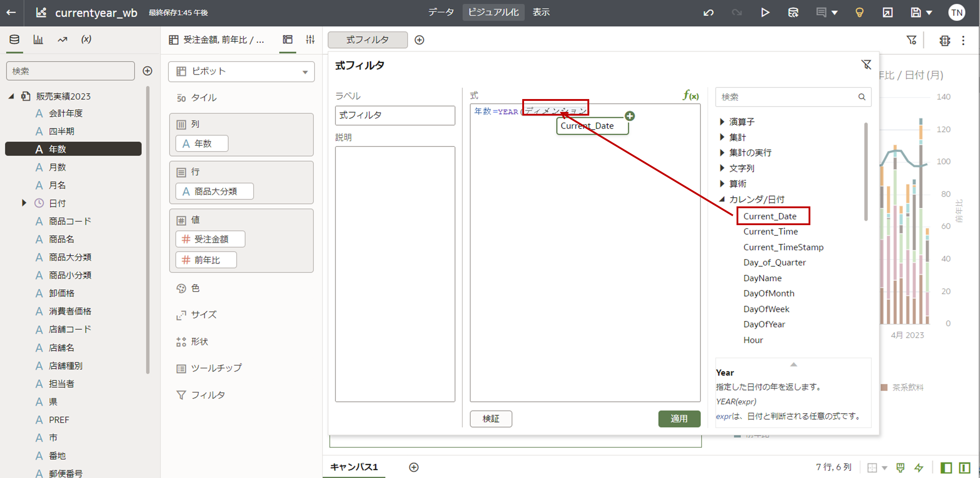
Task: Click the add filter plus icon
Action: click(x=419, y=40)
